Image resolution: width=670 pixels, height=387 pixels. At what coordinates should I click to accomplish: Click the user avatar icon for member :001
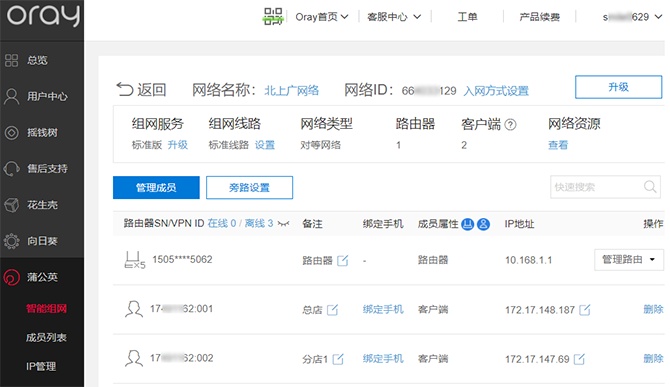coord(134,309)
